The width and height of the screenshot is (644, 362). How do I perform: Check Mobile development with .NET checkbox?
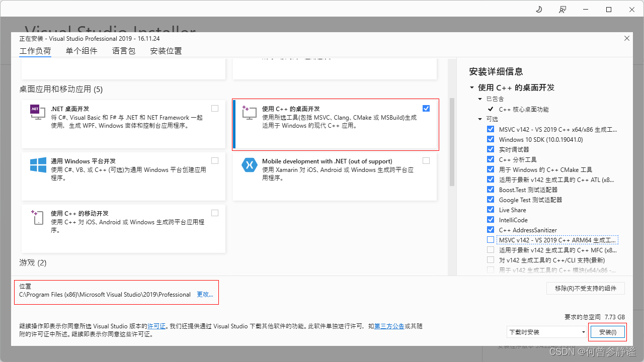click(x=426, y=160)
